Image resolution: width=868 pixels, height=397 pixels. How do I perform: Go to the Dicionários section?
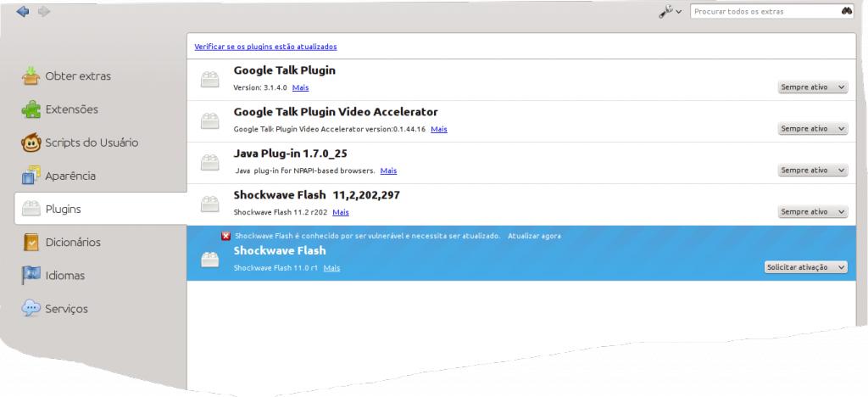coord(73,242)
